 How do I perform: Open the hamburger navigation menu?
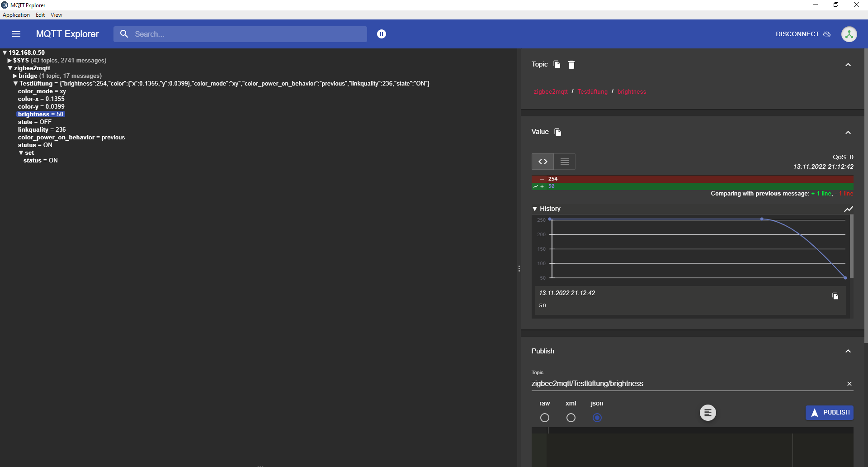click(16, 34)
